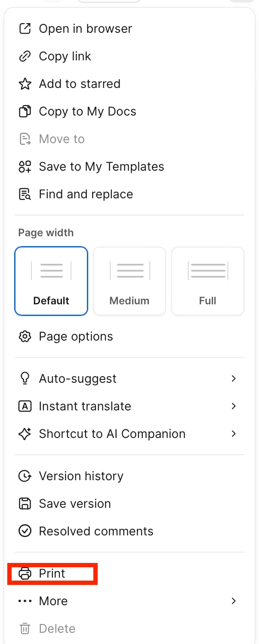Click the Page options gear icon
259x644 pixels.
(25, 337)
